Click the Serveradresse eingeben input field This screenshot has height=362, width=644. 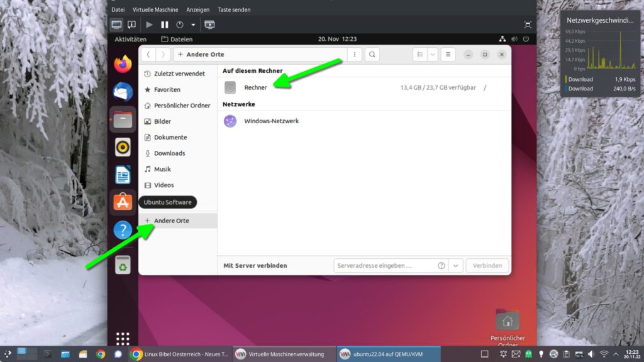(385, 266)
